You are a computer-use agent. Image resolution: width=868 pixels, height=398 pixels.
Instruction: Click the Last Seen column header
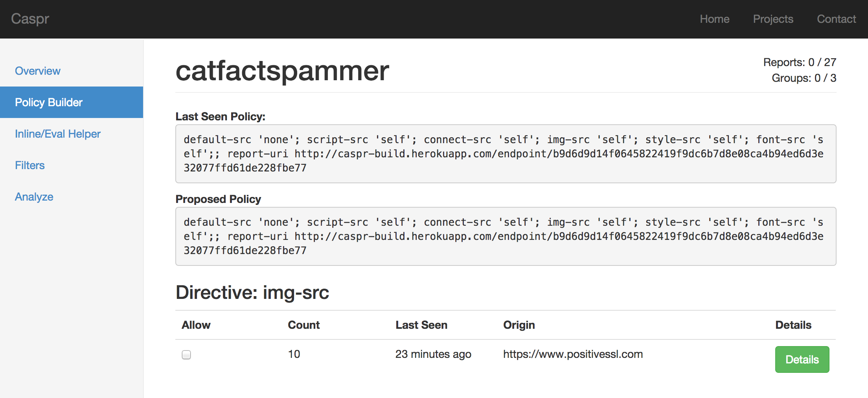click(421, 325)
